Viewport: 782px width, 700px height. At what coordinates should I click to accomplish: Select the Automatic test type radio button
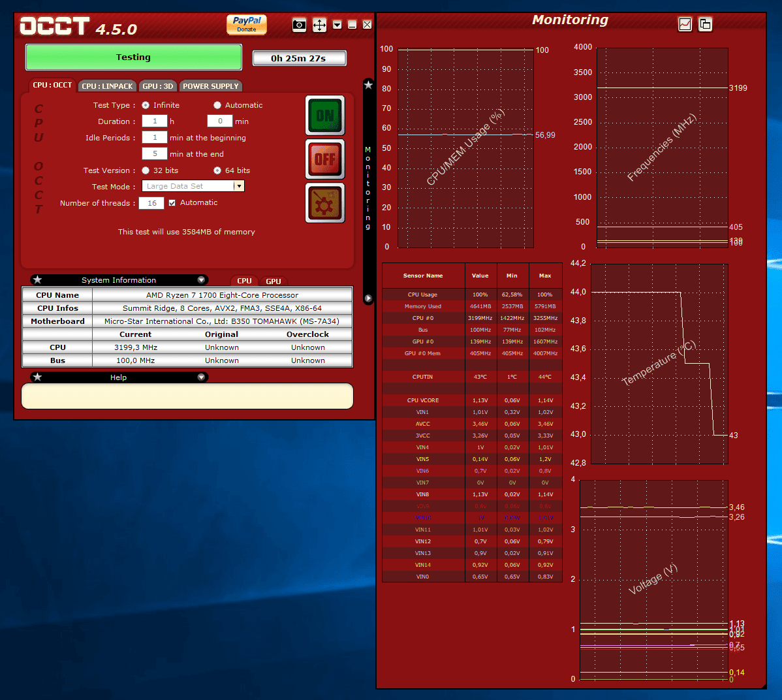point(217,105)
